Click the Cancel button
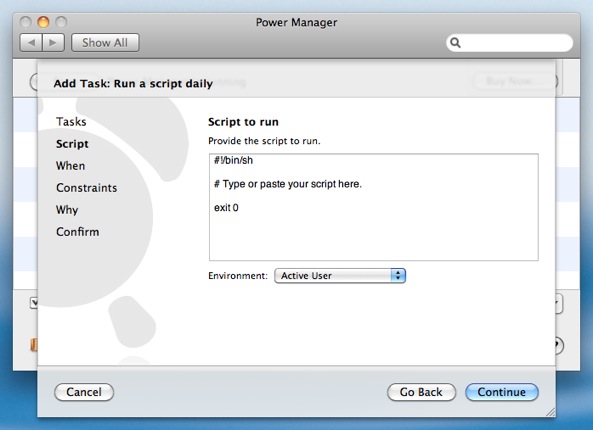Viewport: 593px width, 430px height. [84, 392]
